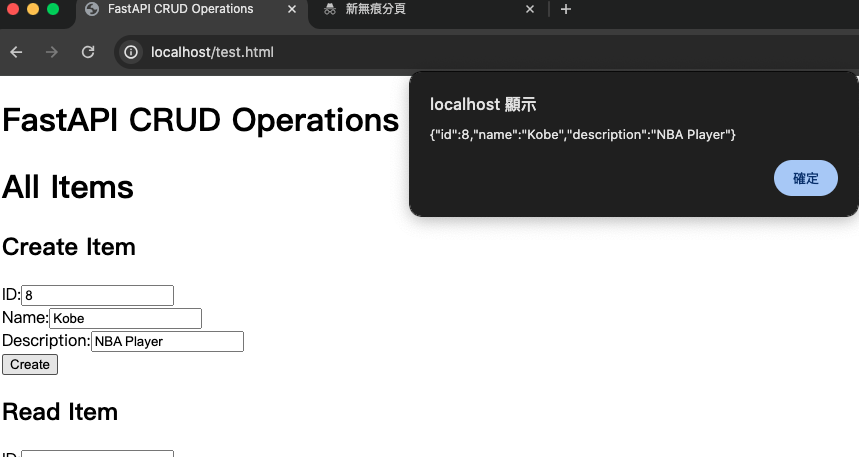Open a new tab with plus button

coord(566,10)
